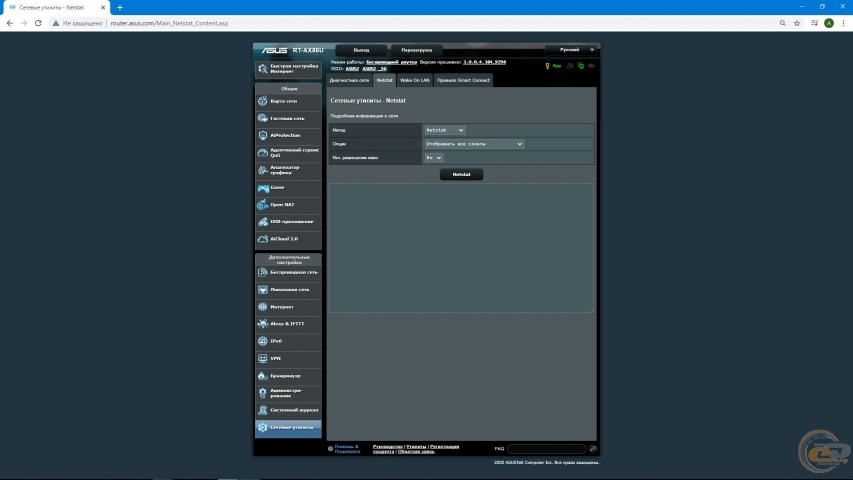
Task: Open Wireless (Беспроводная сеть) settings icon
Action: click(263, 272)
